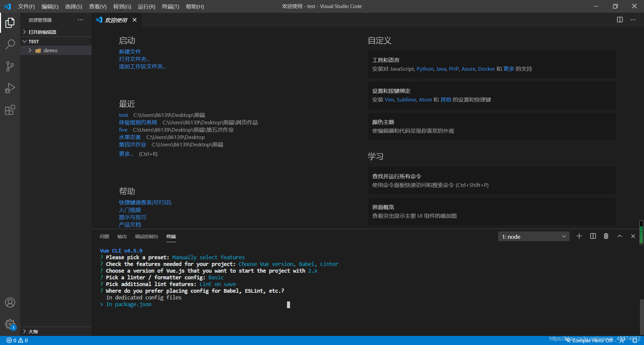Open recent project 水果忍者
Viewport: 644px width, 345px height.
[130, 137]
